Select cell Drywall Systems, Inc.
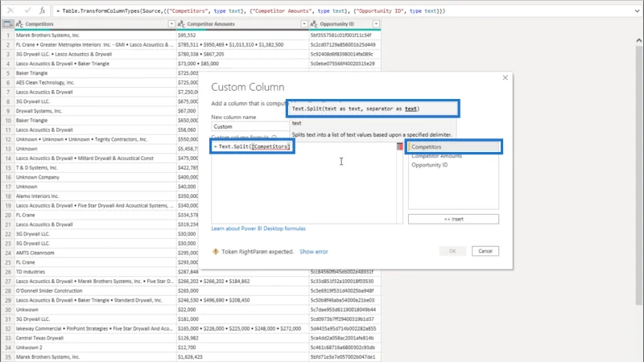This screenshot has height=362, width=644. 95,111
